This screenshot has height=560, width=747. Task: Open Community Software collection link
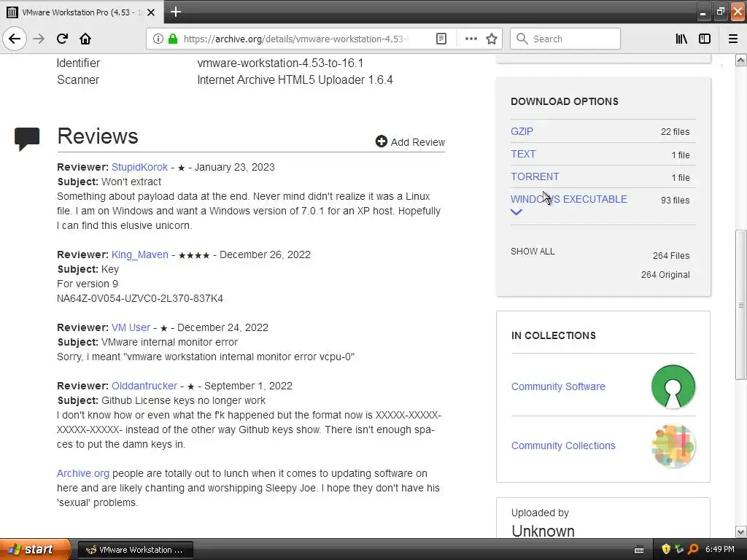click(x=558, y=386)
